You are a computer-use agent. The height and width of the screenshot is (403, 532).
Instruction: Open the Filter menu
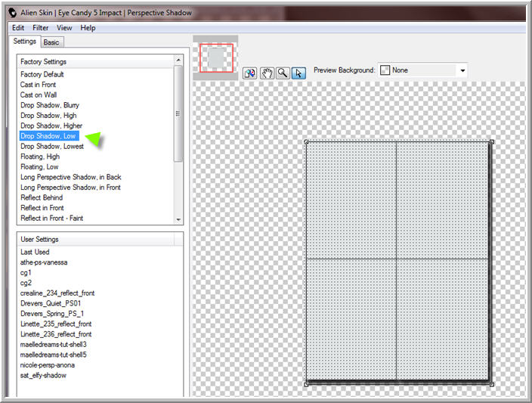[x=40, y=28]
